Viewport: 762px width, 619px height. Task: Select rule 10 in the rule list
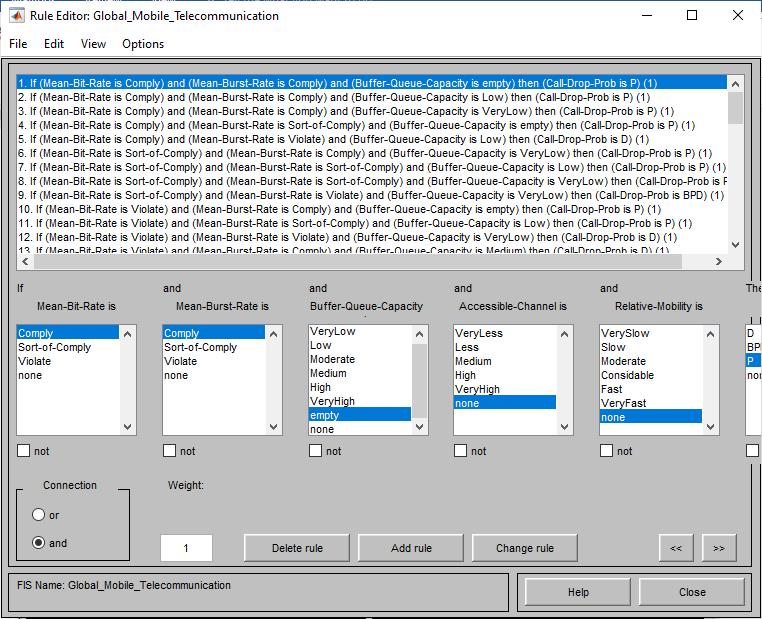pyautogui.click(x=372, y=209)
